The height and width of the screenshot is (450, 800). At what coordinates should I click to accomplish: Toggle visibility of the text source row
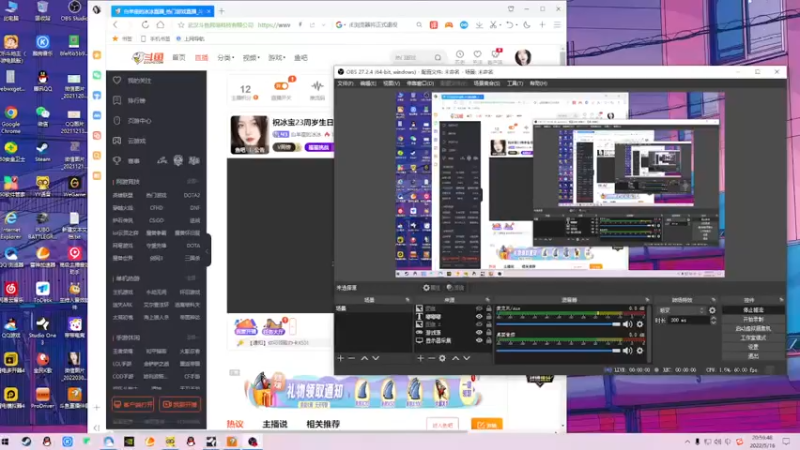tap(479, 316)
